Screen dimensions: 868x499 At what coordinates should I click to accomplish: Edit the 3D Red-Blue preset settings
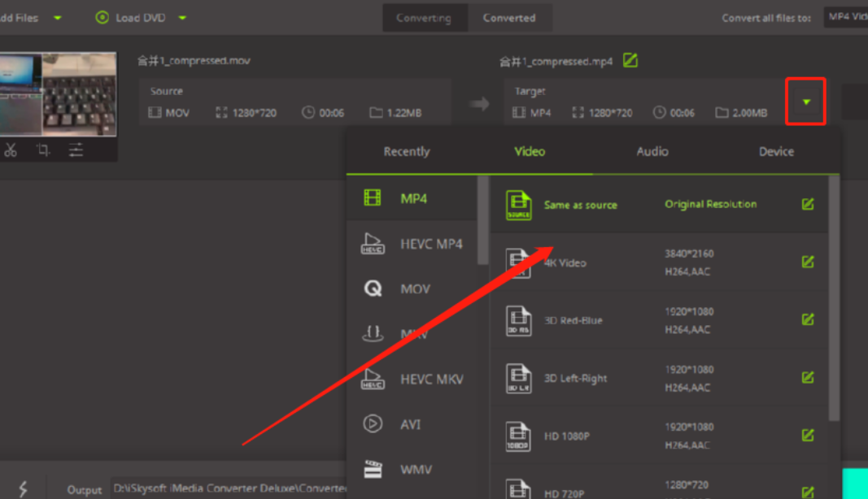tap(807, 319)
